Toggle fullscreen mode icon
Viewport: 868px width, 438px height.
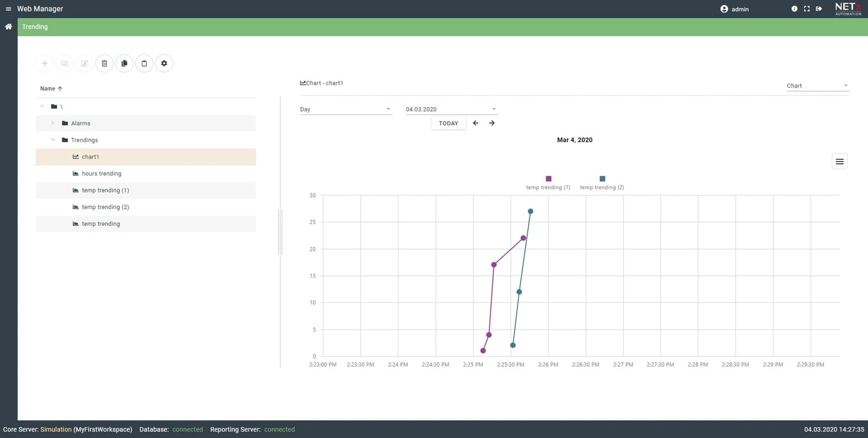(807, 9)
